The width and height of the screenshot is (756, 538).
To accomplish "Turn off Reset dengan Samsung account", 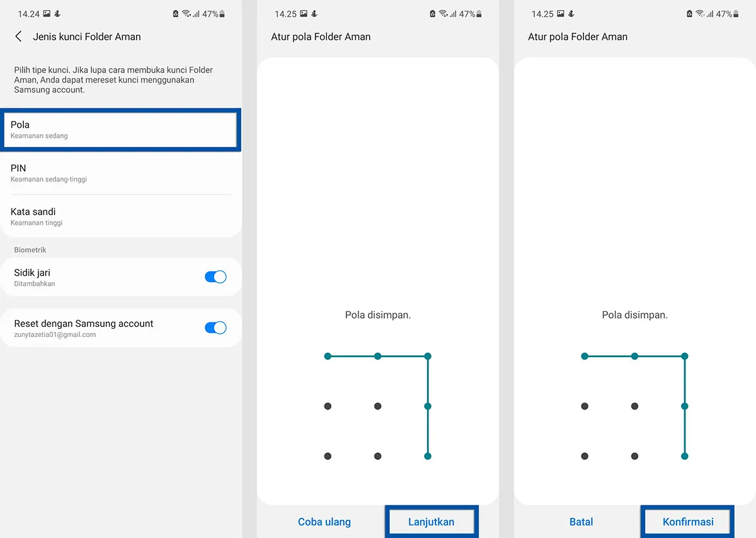I will (x=216, y=328).
